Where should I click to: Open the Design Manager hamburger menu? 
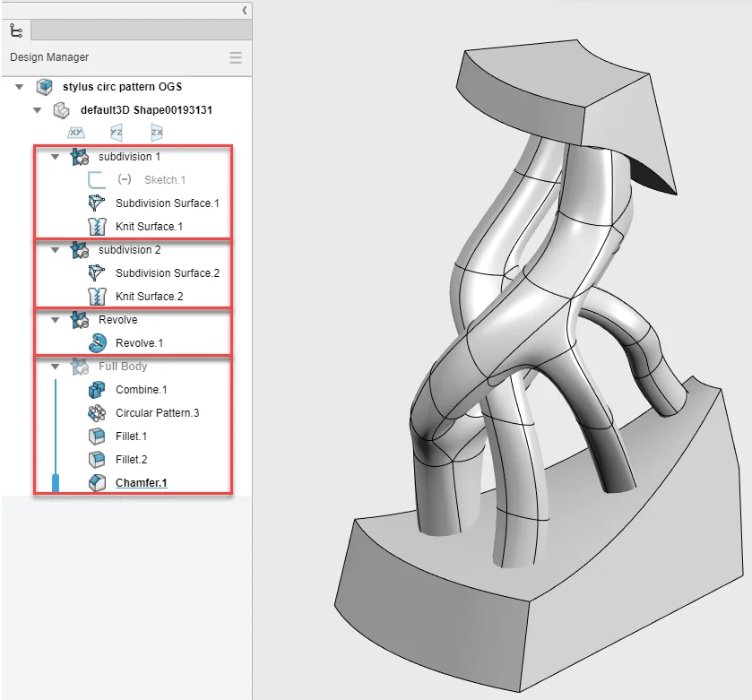tap(236, 57)
